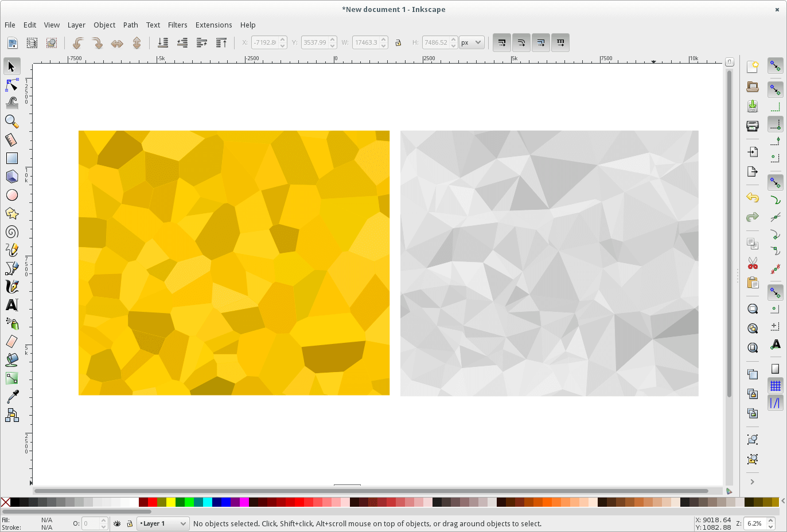Open the units dropdown showing px
The height and width of the screenshot is (532, 787).
[x=471, y=42]
